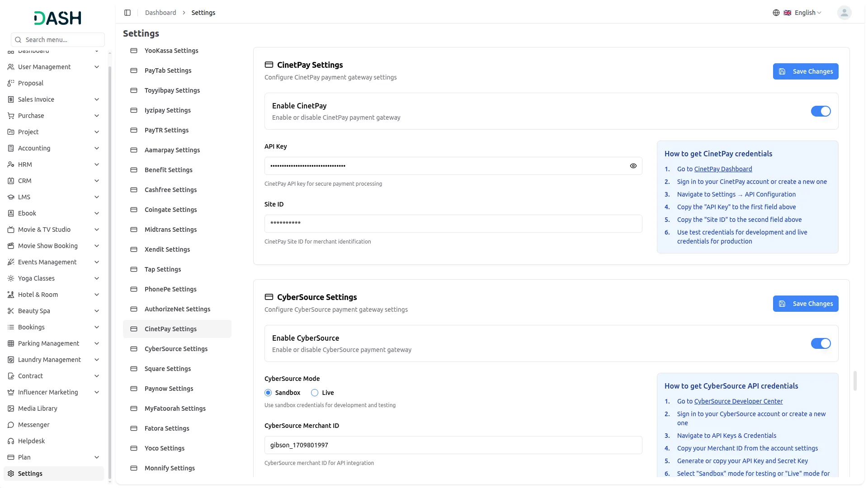Open Tap Settings
This screenshot has height=488, width=868.
(x=177, y=269)
